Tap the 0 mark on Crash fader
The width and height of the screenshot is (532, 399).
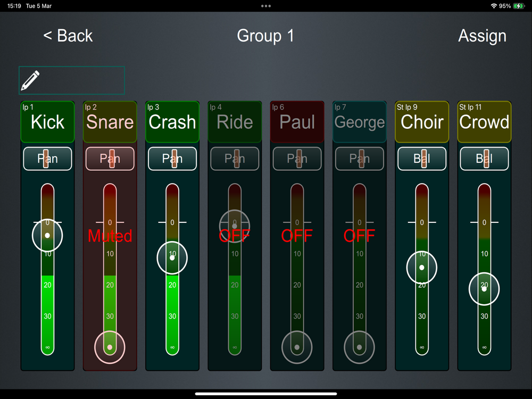[x=172, y=222]
